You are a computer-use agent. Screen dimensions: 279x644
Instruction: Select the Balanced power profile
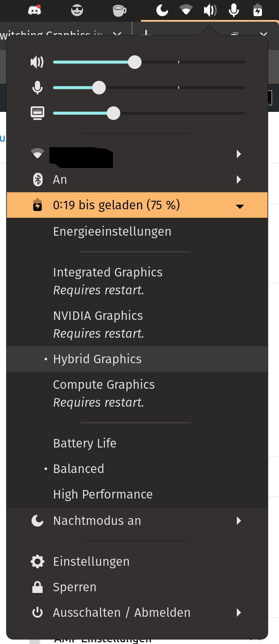point(78,468)
